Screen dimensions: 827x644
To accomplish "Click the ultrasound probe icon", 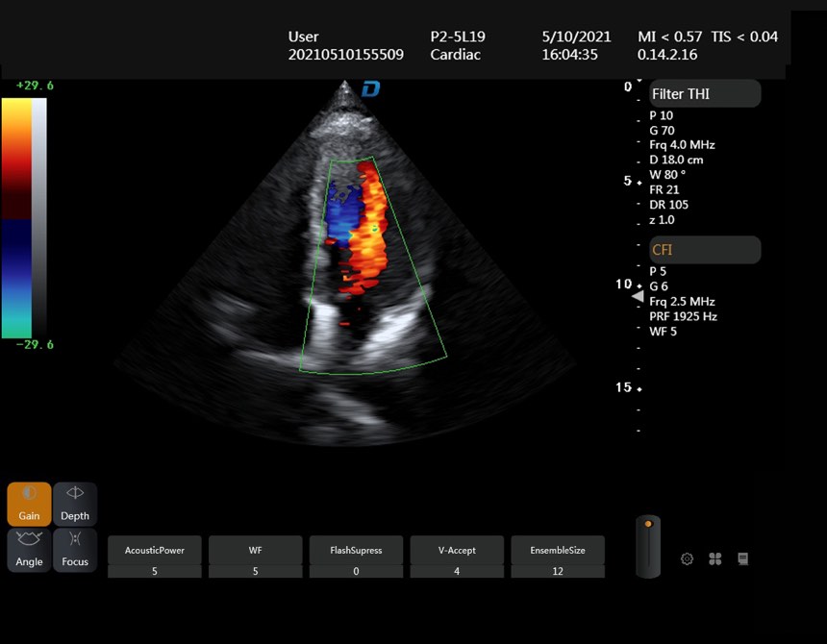I will click(648, 546).
